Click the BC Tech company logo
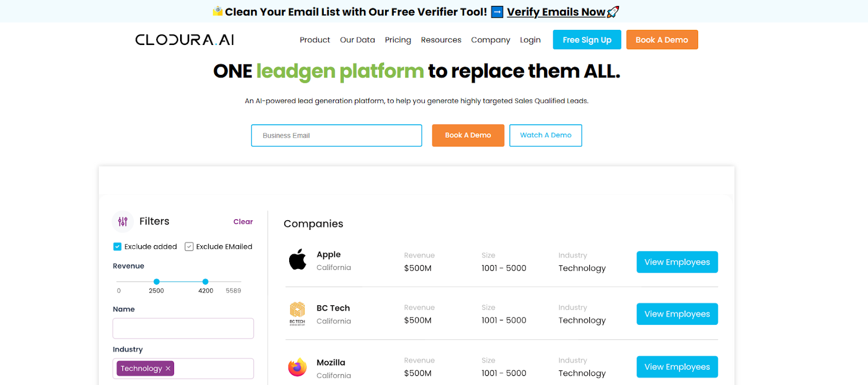The height and width of the screenshot is (385, 868). tap(297, 313)
